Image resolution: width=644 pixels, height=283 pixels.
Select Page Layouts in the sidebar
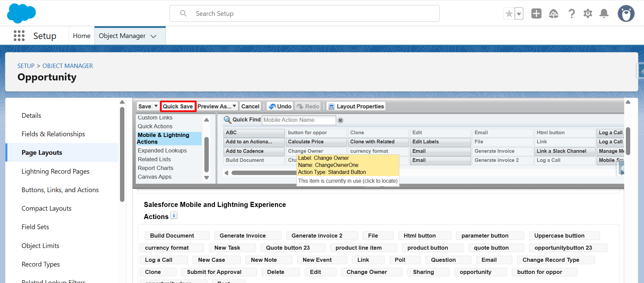pyautogui.click(x=42, y=152)
